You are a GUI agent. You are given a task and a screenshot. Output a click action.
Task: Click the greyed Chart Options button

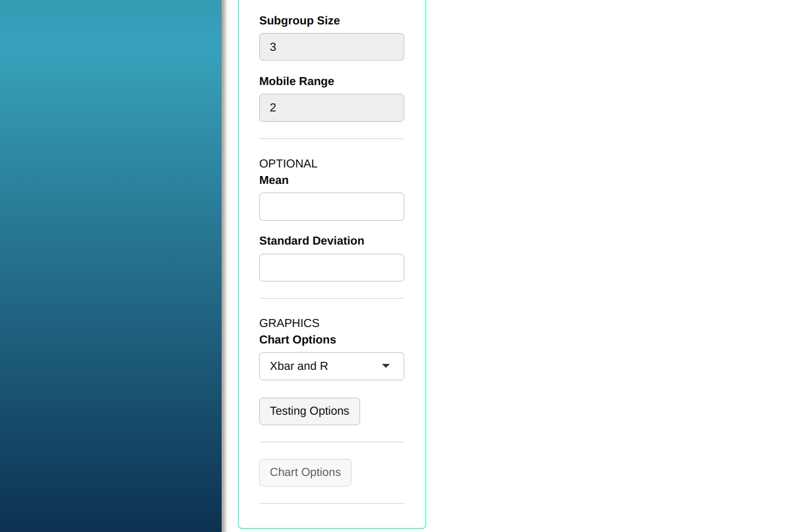[305, 472]
